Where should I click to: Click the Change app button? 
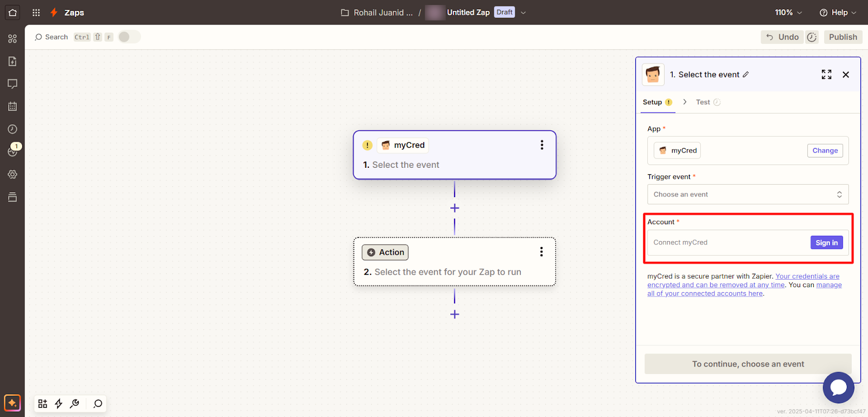pyautogui.click(x=825, y=150)
